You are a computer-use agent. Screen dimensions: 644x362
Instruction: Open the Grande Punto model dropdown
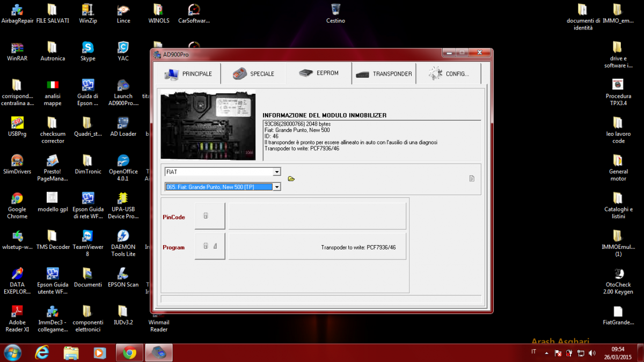[x=277, y=187]
